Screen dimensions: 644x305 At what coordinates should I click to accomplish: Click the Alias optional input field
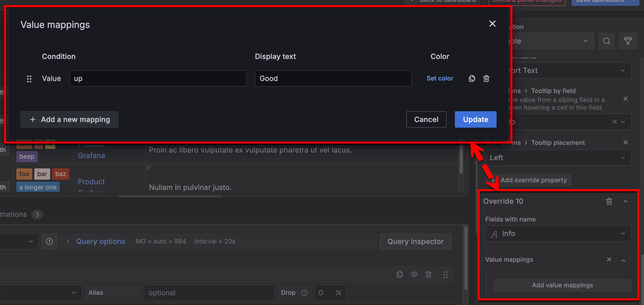click(209, 292)
